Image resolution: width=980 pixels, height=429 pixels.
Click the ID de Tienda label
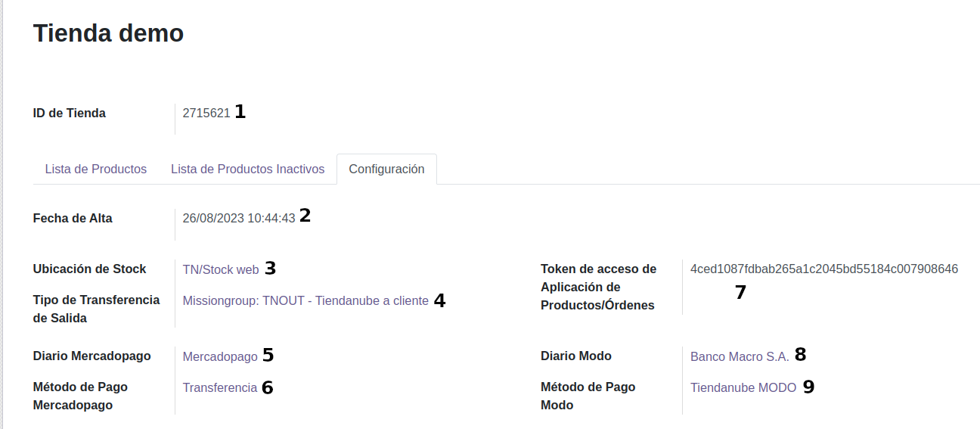pos(70,113)
